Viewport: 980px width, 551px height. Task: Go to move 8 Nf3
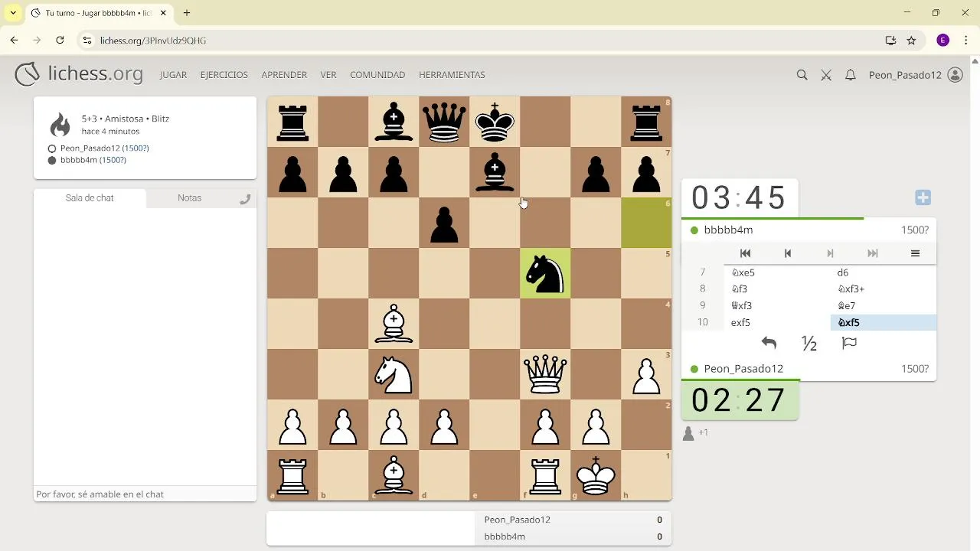(776, 289)
